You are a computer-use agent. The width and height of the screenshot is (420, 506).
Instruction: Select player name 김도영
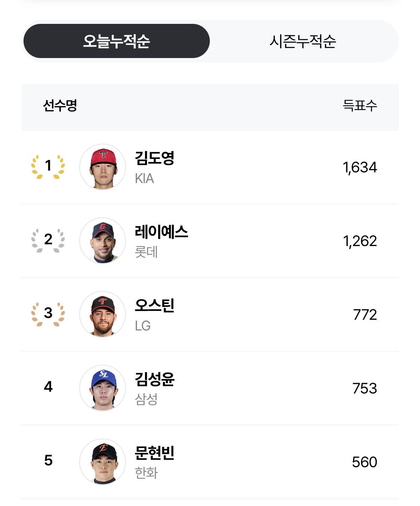(154, 158)
